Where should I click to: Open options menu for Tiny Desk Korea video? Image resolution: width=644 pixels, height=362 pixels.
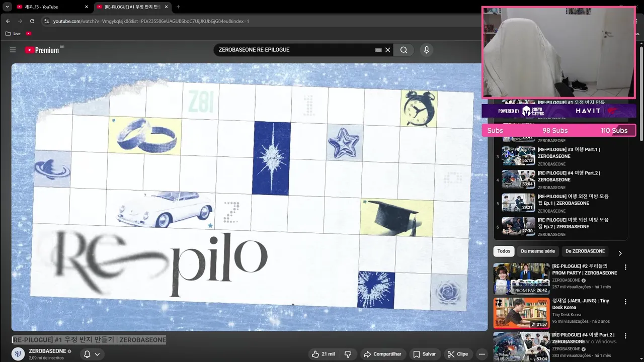[x=625, y=302]
